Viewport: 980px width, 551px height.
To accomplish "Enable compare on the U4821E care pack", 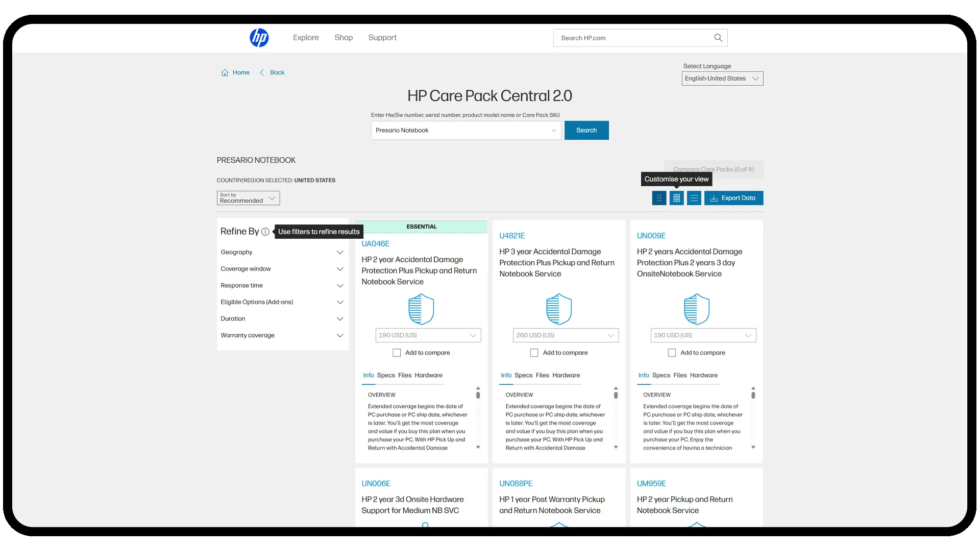I will pyautogui.click(x=534, y=353).
